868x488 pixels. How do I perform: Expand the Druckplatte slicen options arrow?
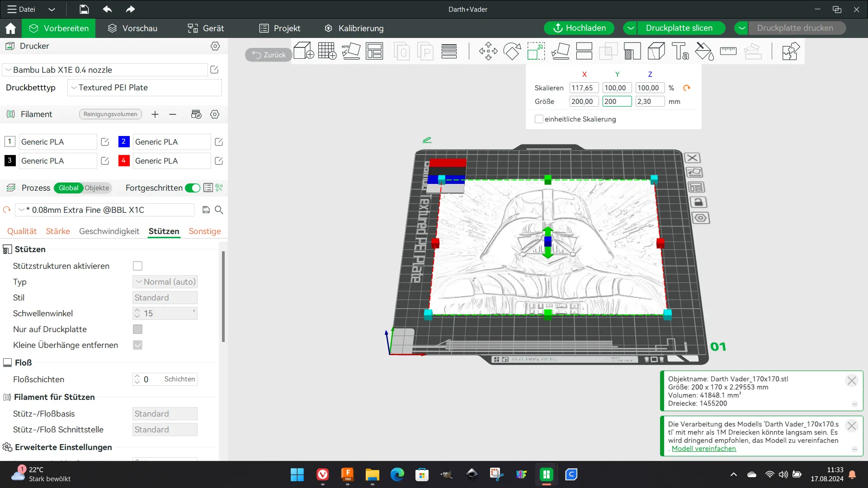(x=630, y=28)
